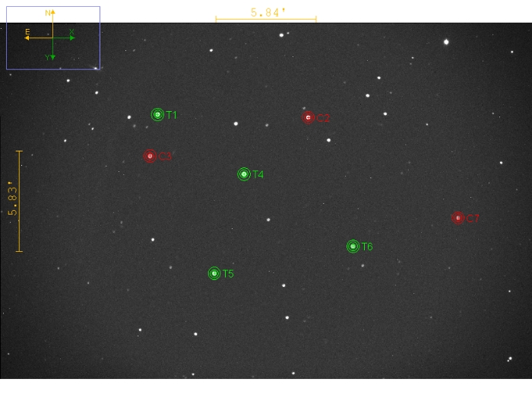The image size is (532, 401).
Task: Click the C2 text label
Action: pos(323,118)
